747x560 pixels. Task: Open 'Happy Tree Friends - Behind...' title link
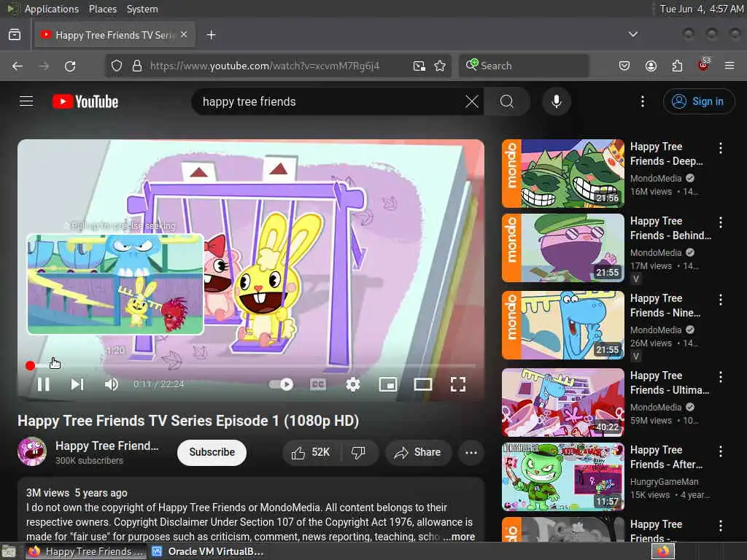pos(670,228)
